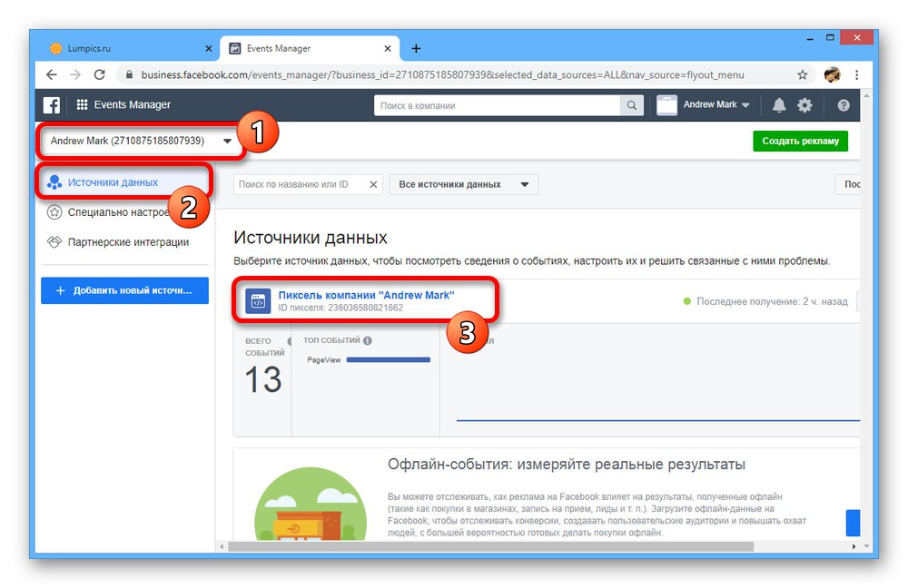
Task: Click scroll left arrow at bottom
Action: (x=222, y=546)
